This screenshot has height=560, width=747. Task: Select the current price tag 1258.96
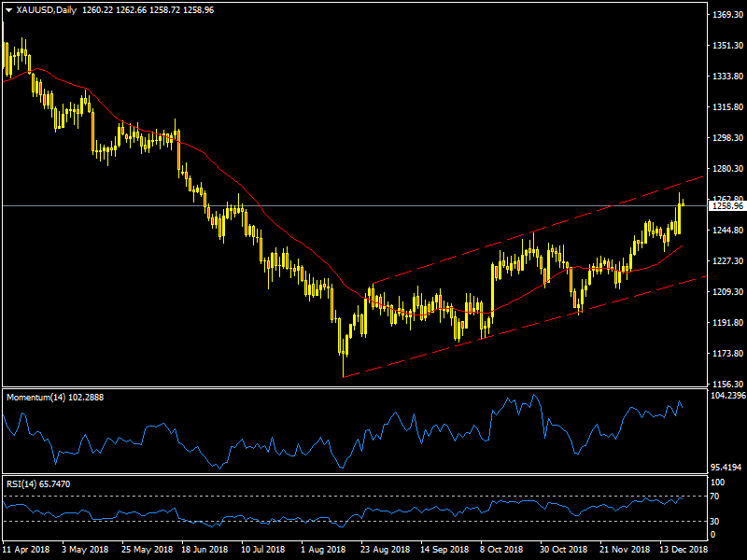pos(725,205)
